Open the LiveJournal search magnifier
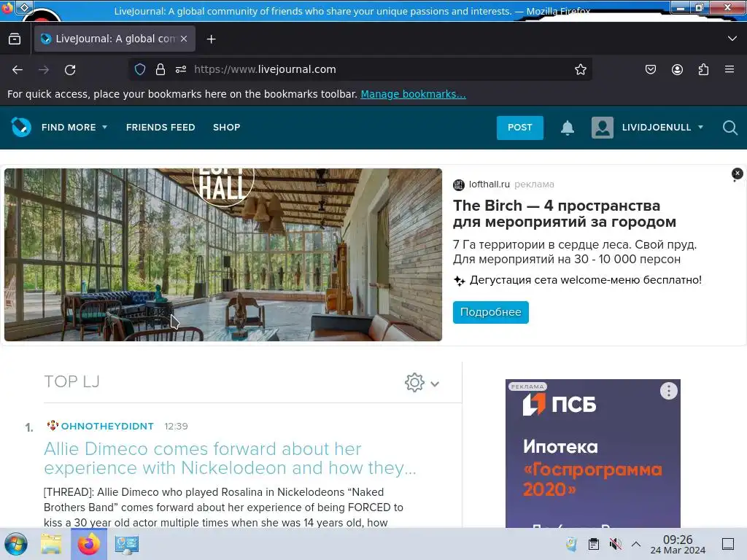The image size is (747, 560). click(729, 128)
